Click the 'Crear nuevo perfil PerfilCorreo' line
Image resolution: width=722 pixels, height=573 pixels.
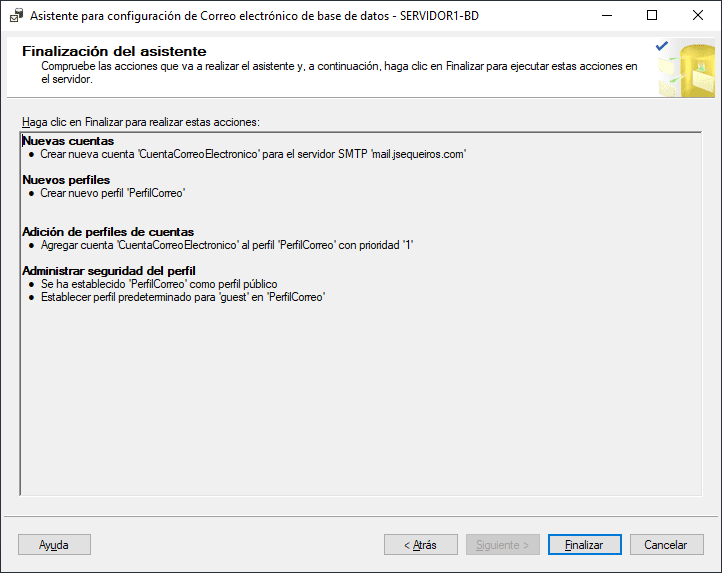[114, 193]
